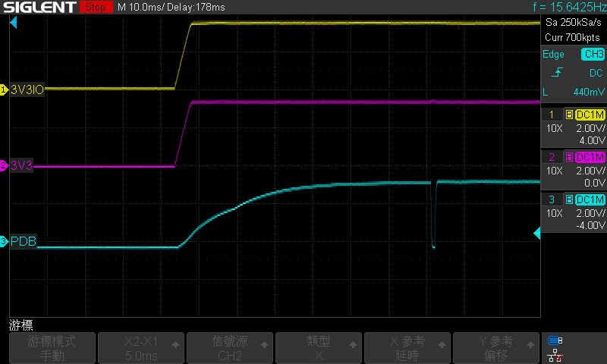This screenshot has height=364, width=607.
Task: Select the timebase M 10.0ms/ Delay readout
Action: 171,7
